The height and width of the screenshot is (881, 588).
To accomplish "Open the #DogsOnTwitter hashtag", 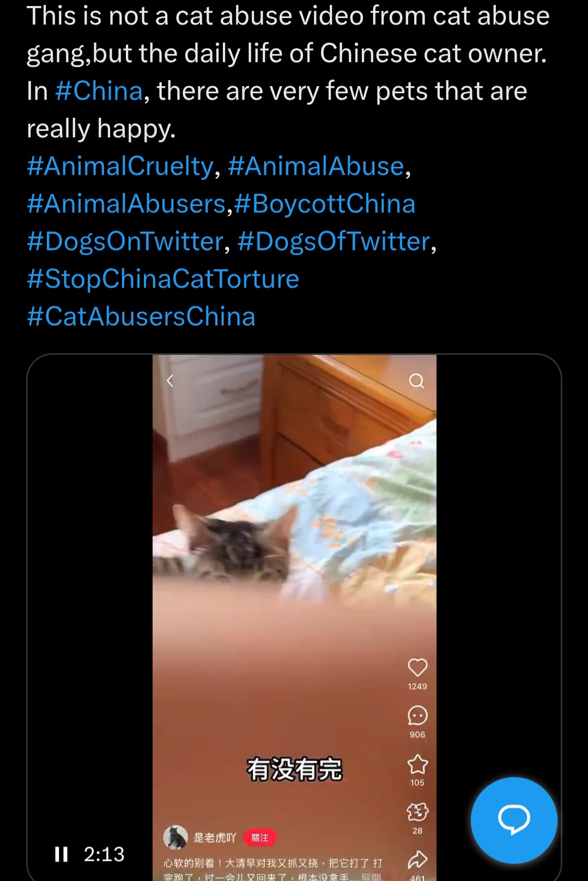I will (x=125, y=241).
